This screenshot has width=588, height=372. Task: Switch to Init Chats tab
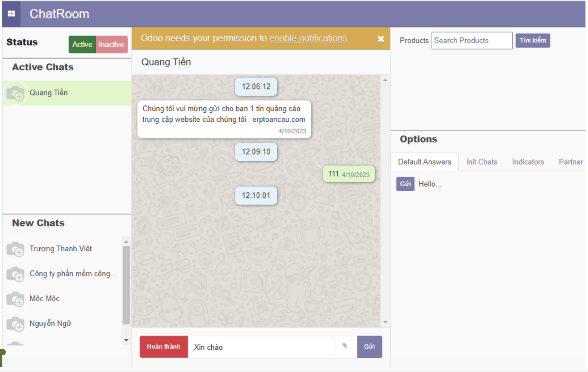click(x=482, y=162)
